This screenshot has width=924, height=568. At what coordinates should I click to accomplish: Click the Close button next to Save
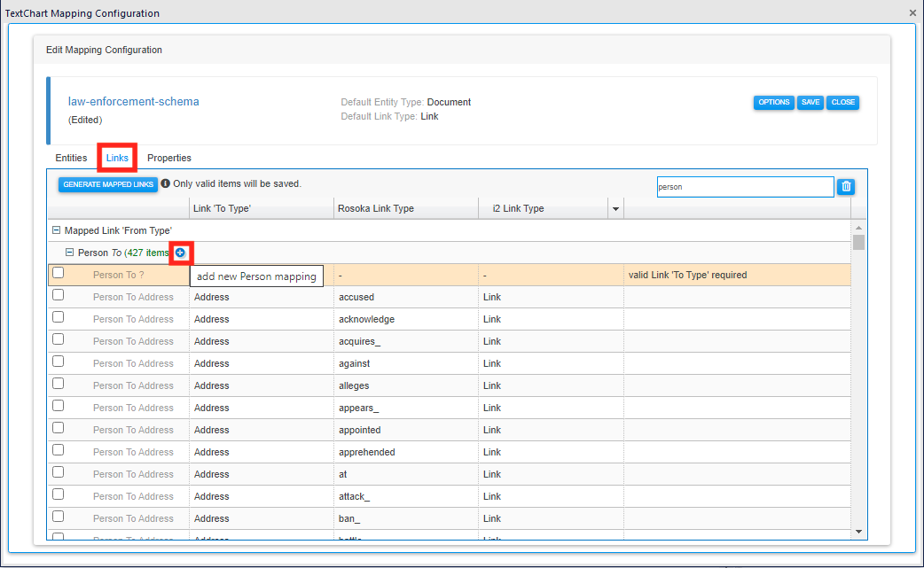(842, 102)
